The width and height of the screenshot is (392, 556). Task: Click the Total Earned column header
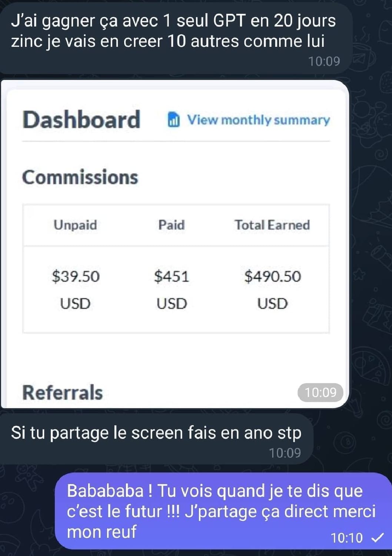pos(272,225)
